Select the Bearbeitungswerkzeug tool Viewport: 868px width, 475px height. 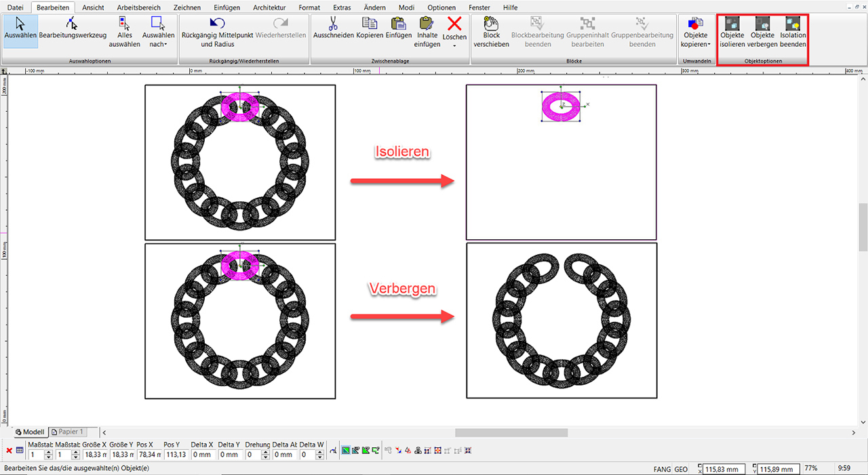73,24
